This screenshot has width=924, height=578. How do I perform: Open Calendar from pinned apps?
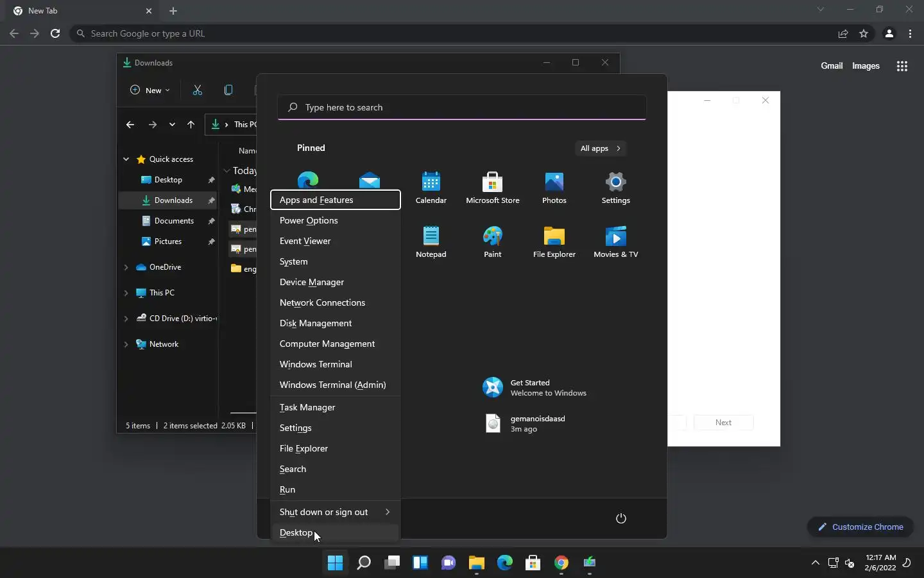click(431, 188)
